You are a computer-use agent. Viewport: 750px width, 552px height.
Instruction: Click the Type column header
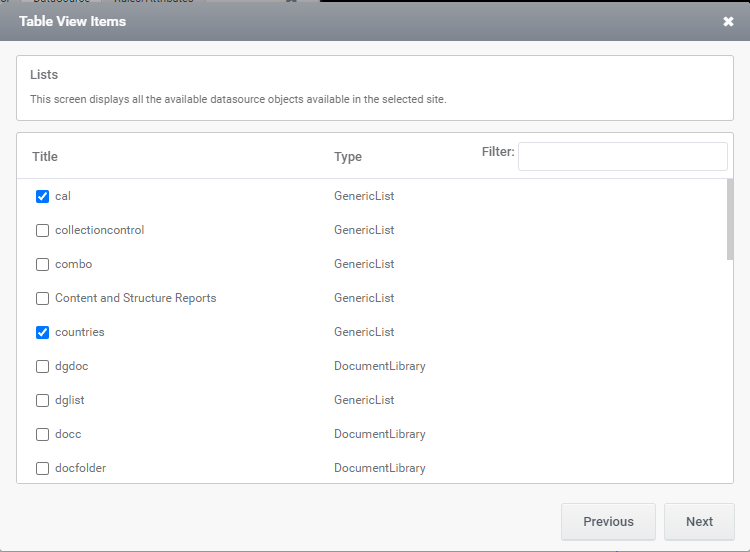[348, 157]
